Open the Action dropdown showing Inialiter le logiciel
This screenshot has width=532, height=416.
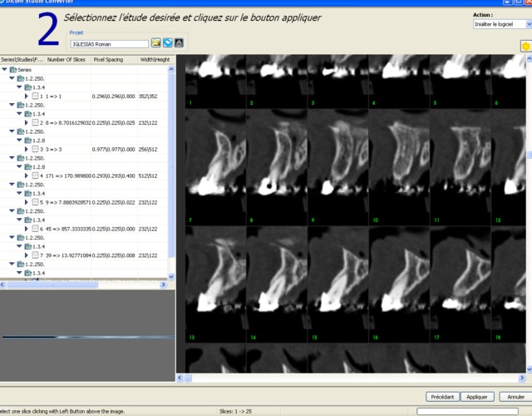(x=502, y=24)
